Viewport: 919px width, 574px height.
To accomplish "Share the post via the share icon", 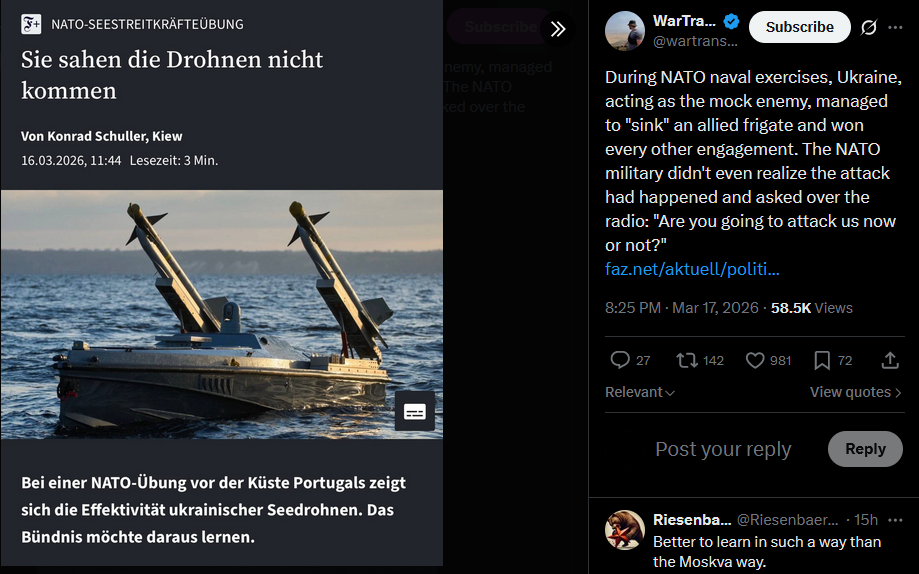I will tap(889, 360).
